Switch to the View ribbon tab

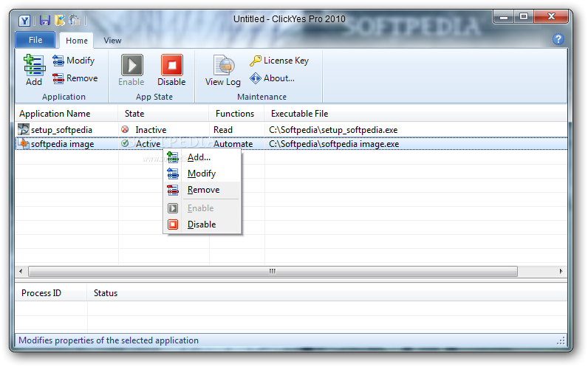coord(112,41)
